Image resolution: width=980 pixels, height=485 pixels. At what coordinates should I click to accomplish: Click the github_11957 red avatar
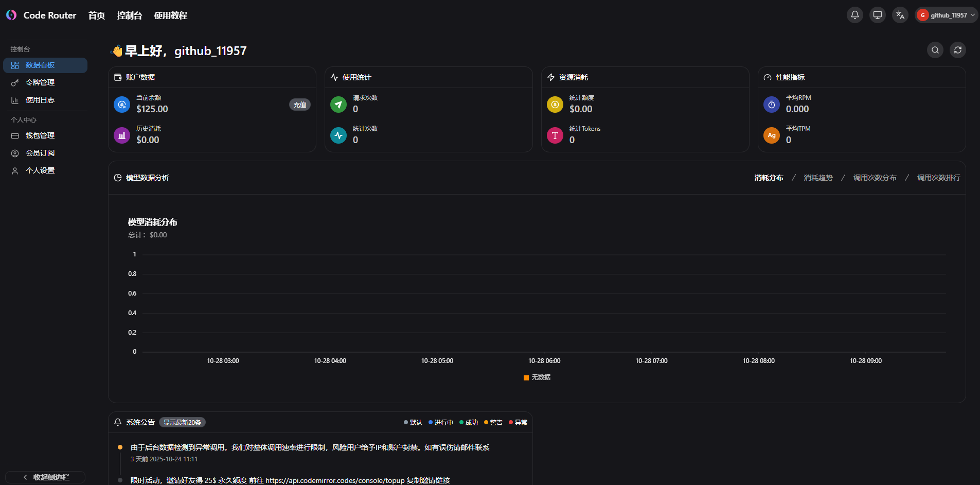923,15
